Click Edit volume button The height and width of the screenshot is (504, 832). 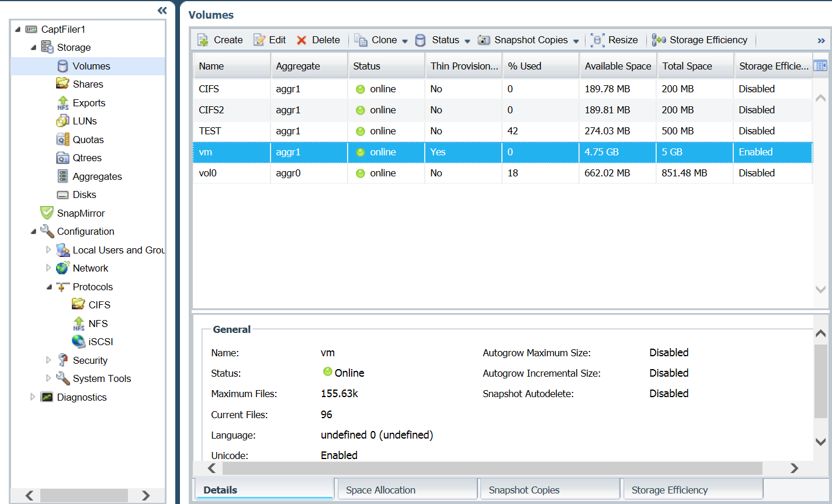(x=269, y=40)
